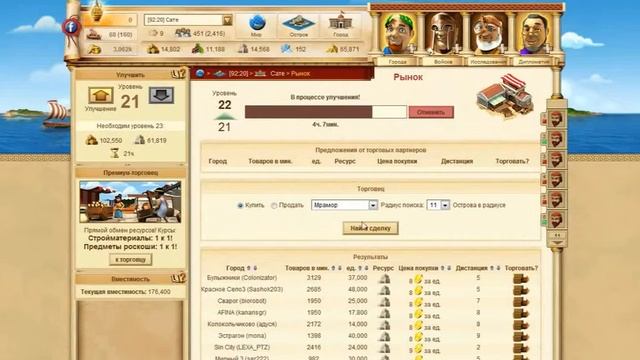The height and width of the screenshot is (360, 640).
Task: Click the marble resource icon showing 14,568
Action: (243, 49)
